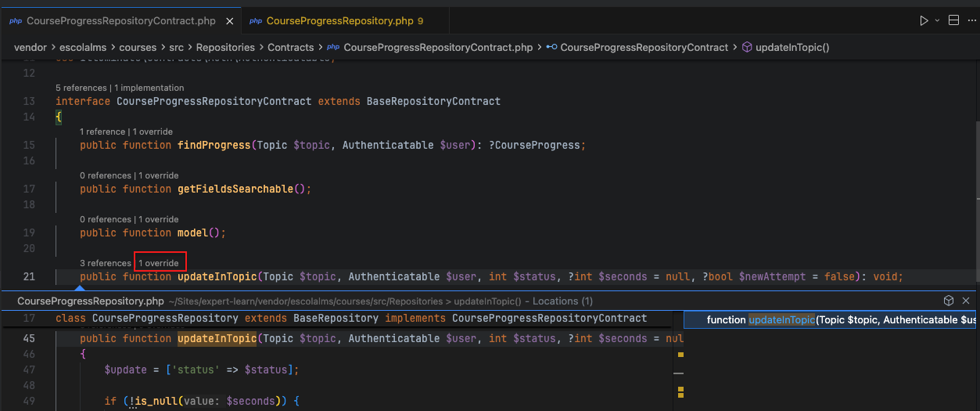The width and height of the screenshot is (980, 411).
Task: Click the PHP file icon in breadcrumb
Action: click(334, 48)
